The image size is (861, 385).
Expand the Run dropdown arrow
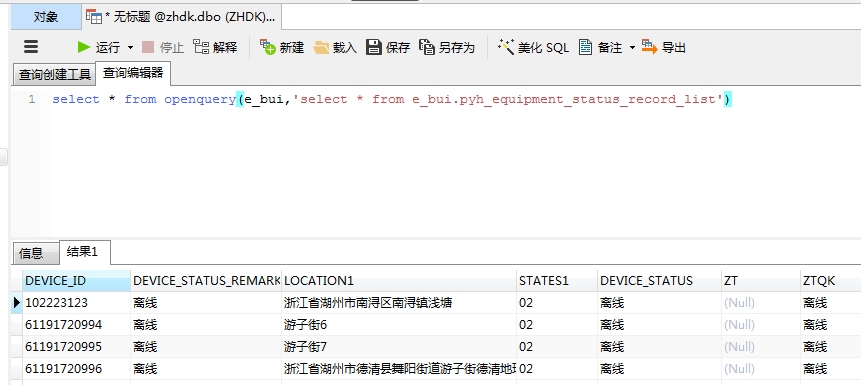130,48
